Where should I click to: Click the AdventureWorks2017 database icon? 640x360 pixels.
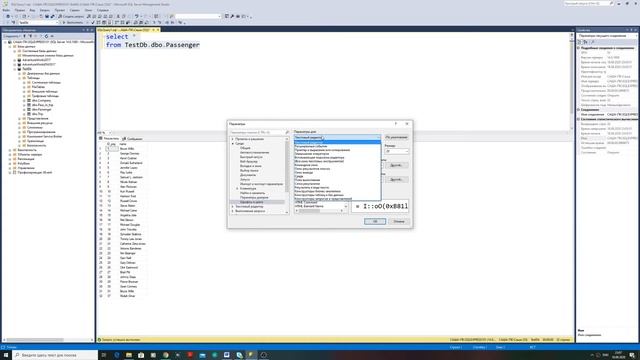[x=19, y=60]
